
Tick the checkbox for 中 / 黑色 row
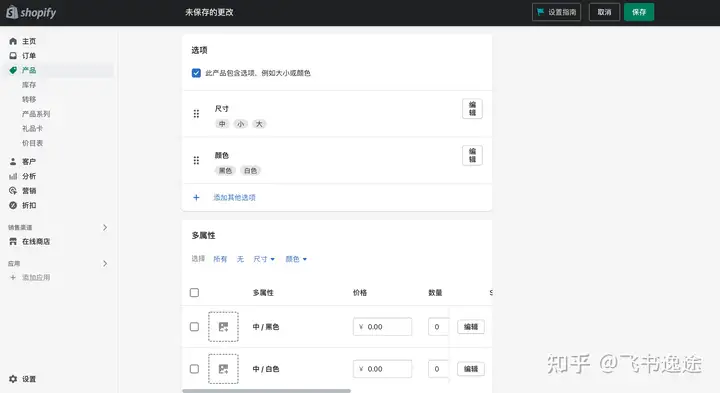tap(194, 326)
